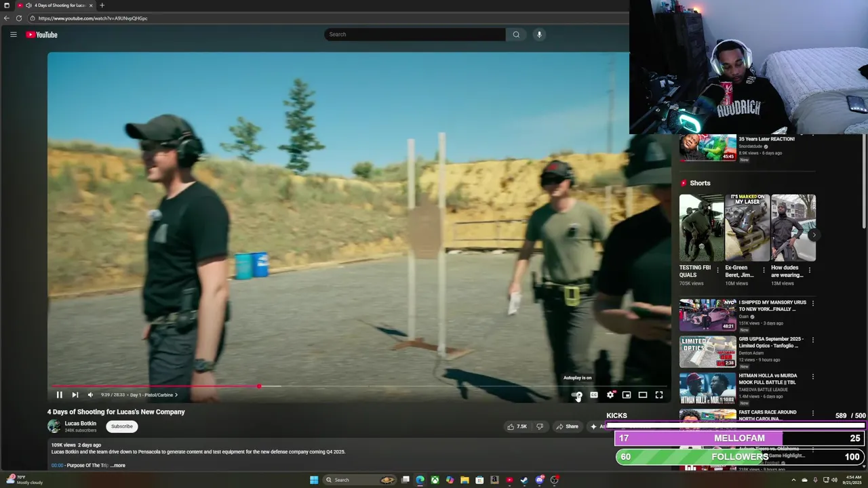Open Amazon app from taskbar
Image resolution: width=868 pixels, height=488 pixels.
coord(494,480)
